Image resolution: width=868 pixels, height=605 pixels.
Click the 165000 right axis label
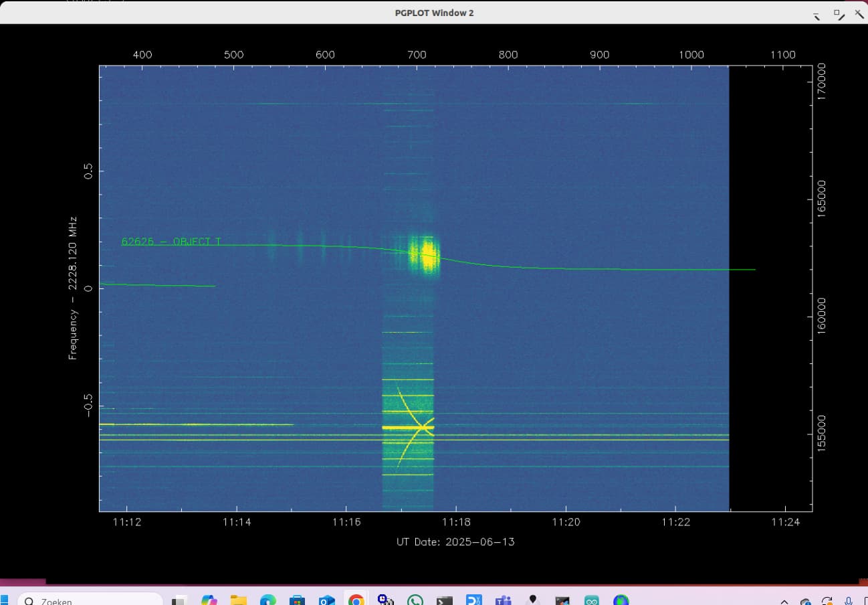click(823, 199)
